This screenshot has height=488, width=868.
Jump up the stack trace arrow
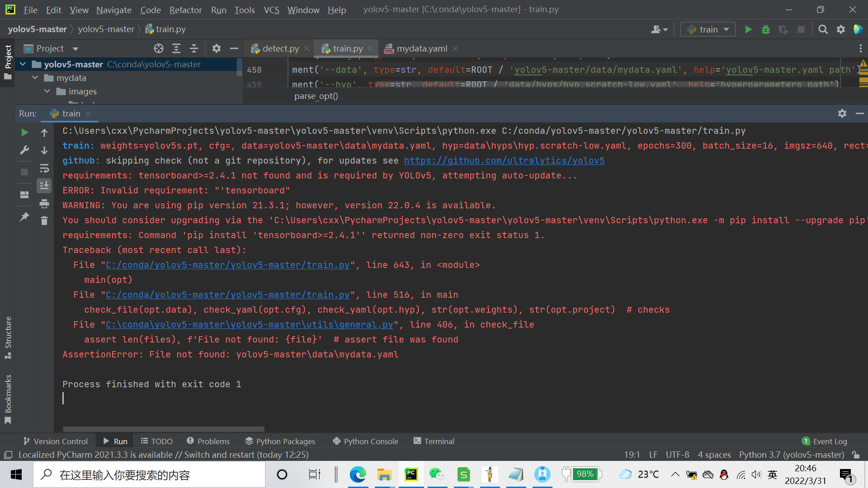[44, 132]
